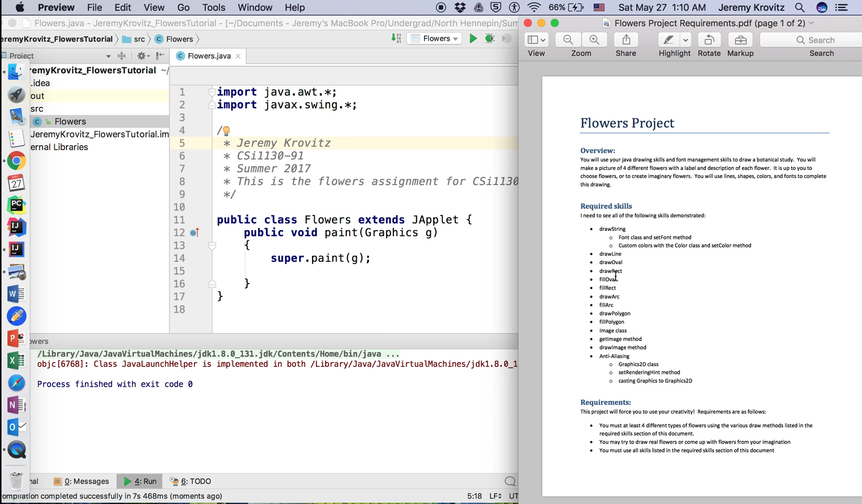862x504 pixels.
Task: Collapse the paint method code fold on line 13
Action: [x=212, y=246]
